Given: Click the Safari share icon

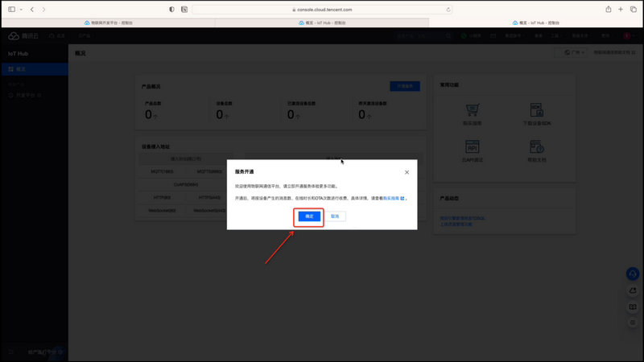Looking at the screenshot, I should pos(608,9).
